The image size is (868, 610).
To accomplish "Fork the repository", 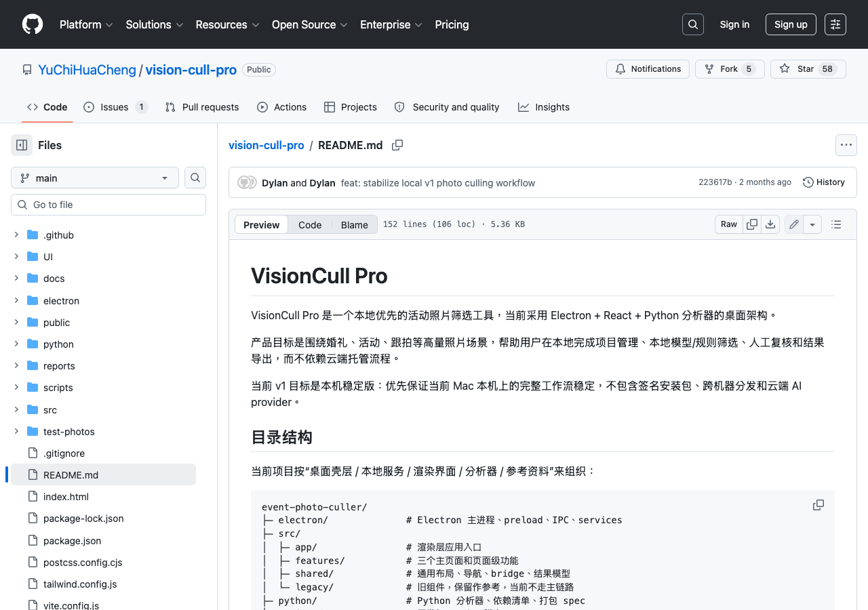I will [x=730, y=69].
